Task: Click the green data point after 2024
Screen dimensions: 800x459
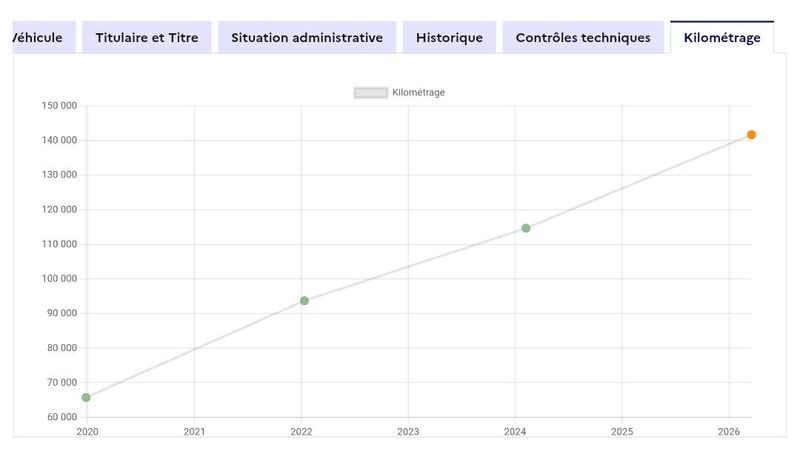Action: click(x=526, y=228)
